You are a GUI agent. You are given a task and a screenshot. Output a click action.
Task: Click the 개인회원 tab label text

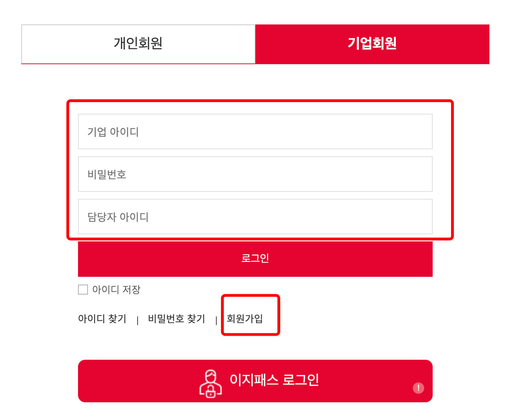click(x=138, y=43)
